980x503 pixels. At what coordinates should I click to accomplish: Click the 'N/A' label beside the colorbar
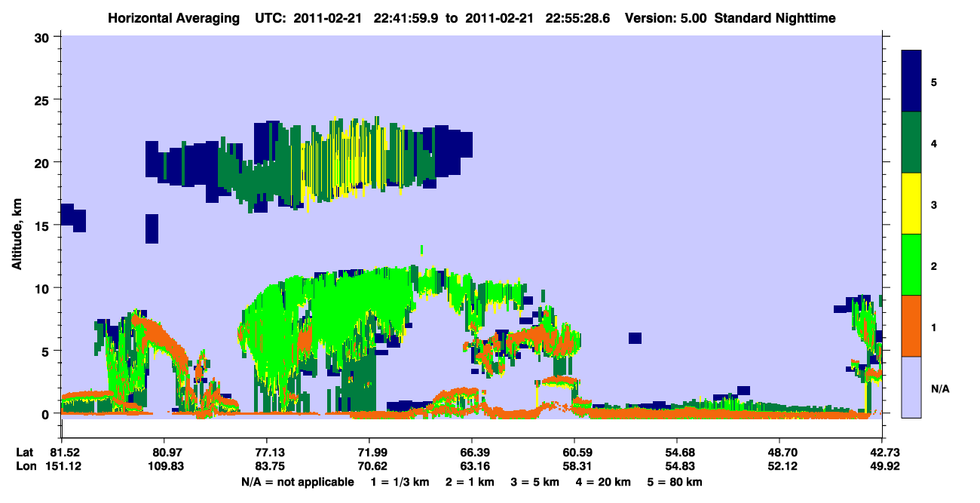(940, 388)
